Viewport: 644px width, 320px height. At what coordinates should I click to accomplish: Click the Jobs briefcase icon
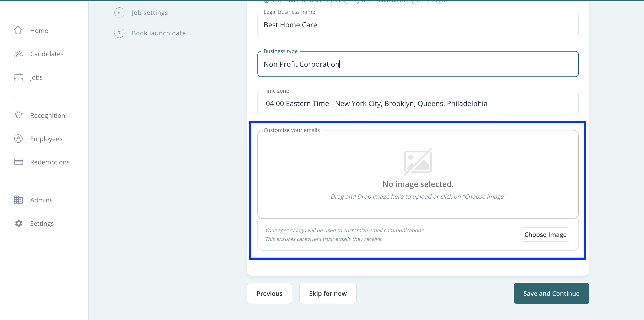click(18, 77)
